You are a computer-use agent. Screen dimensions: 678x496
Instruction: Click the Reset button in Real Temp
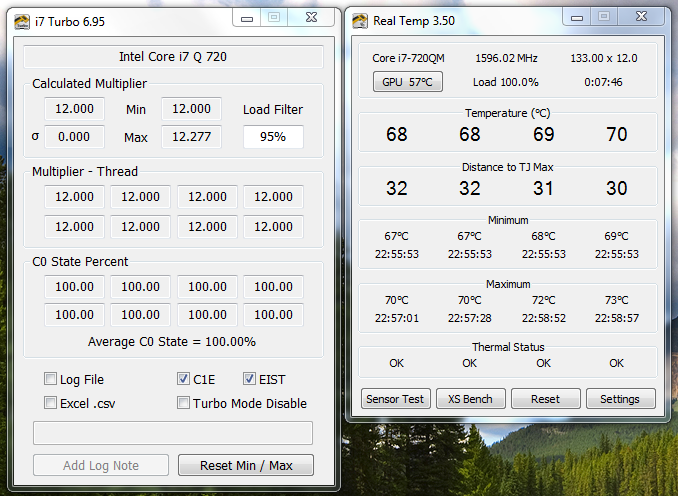point(545,399)
